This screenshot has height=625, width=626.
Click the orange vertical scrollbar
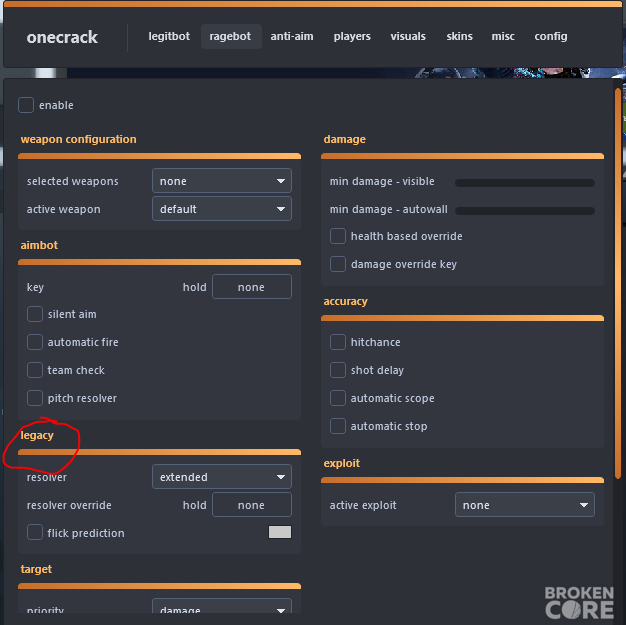pos(618,284)
